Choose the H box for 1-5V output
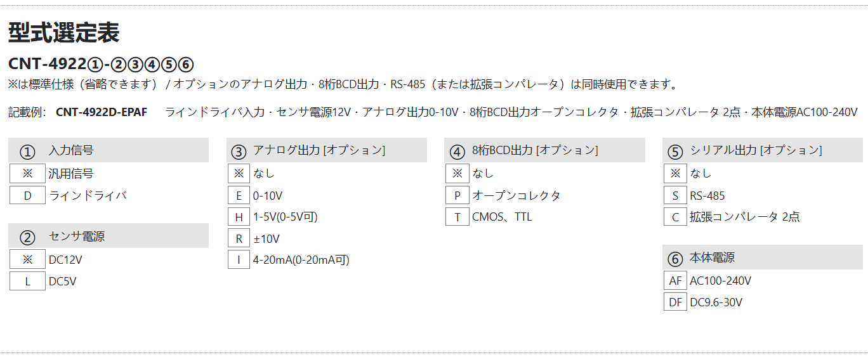Viewport: 868px width, 357px height. tap(239, 217)
